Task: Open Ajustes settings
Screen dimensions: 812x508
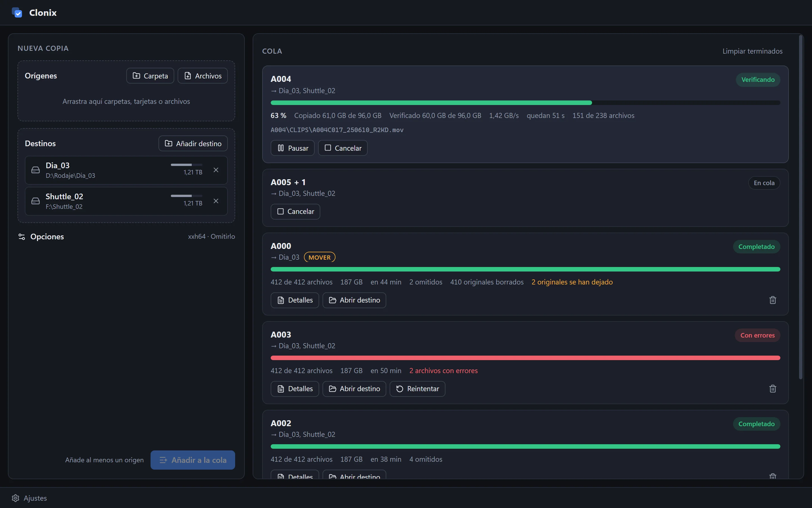Action: pos(29,498)
